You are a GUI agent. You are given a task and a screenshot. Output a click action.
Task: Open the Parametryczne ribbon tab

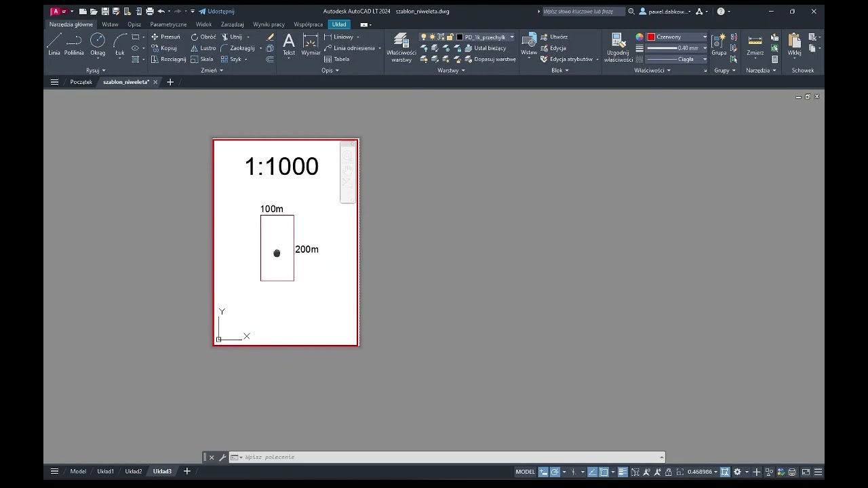(168, 24)
